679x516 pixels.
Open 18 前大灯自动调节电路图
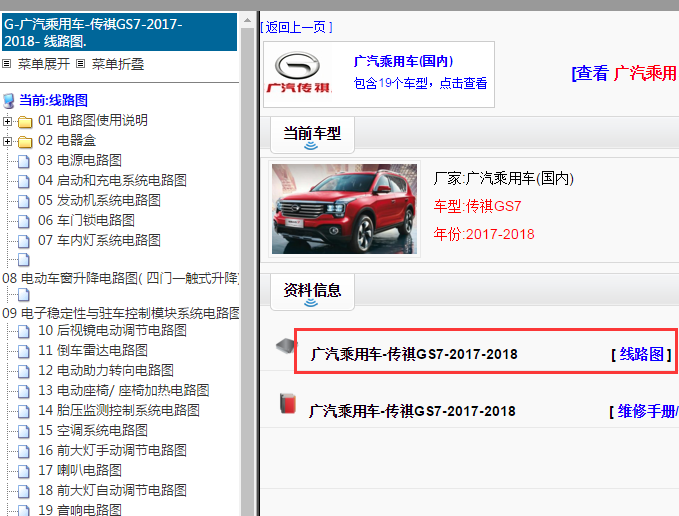click(112, 490)
